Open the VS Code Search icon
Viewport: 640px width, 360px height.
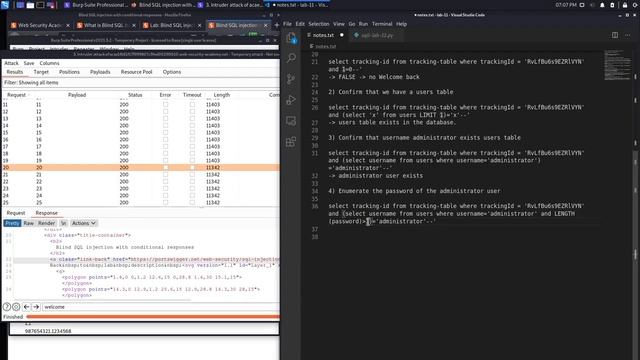pyautogui.click(x=291, y=58)
